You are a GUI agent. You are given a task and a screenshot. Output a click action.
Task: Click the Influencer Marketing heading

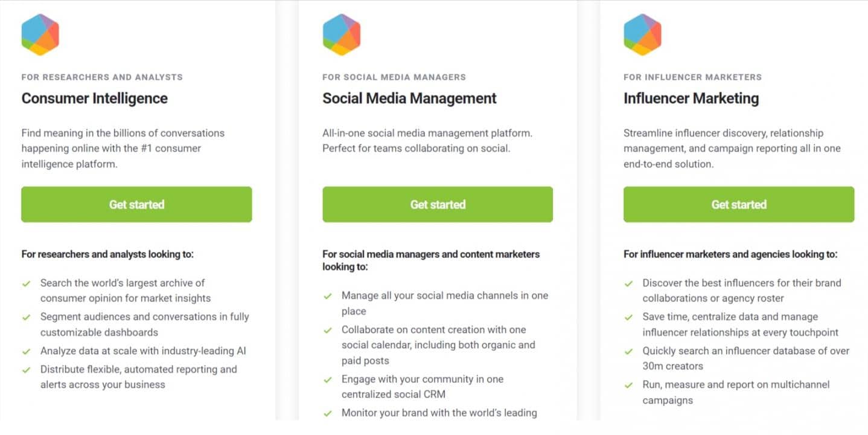tap(691, 98)
